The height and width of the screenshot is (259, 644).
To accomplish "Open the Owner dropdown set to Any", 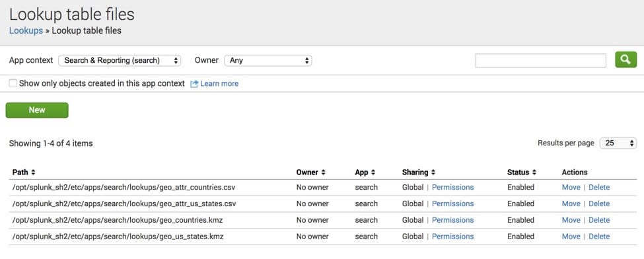I will click(268, 60).
